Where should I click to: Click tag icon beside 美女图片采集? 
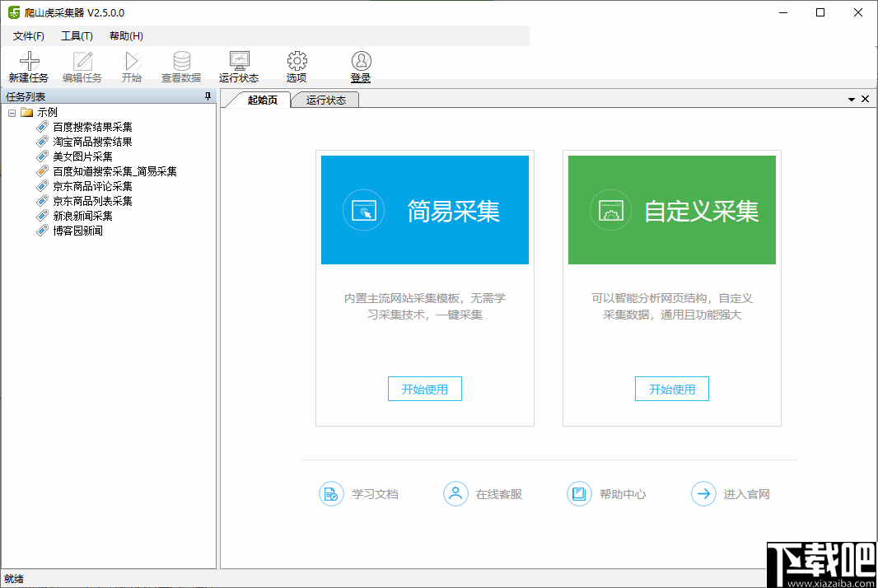(x=43, y=156)
